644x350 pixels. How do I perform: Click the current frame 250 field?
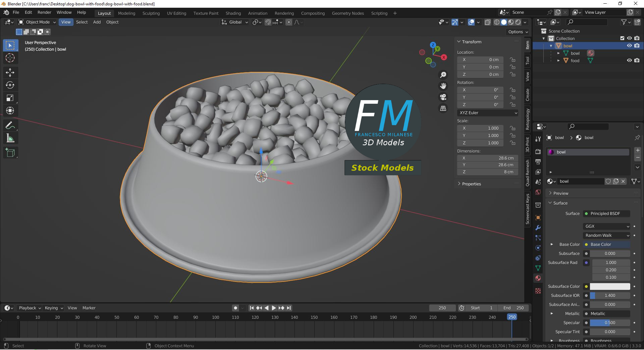coord(442,308)
